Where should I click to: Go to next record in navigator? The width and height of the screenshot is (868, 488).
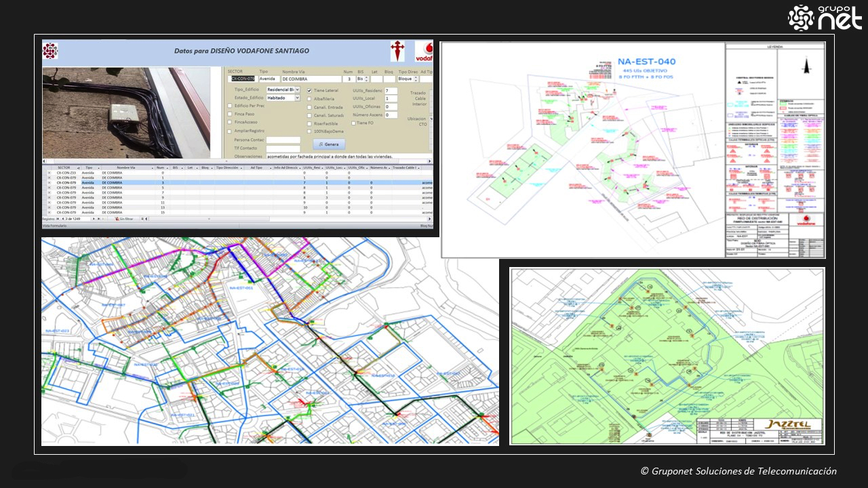93,219
